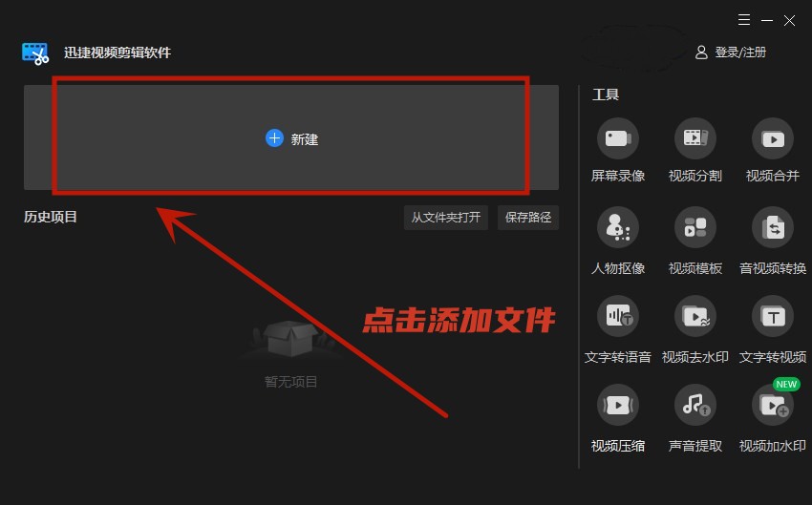Click the 历史项目 heading
The width and height of the screenshot is (812, 505).
tap(51, 217)
